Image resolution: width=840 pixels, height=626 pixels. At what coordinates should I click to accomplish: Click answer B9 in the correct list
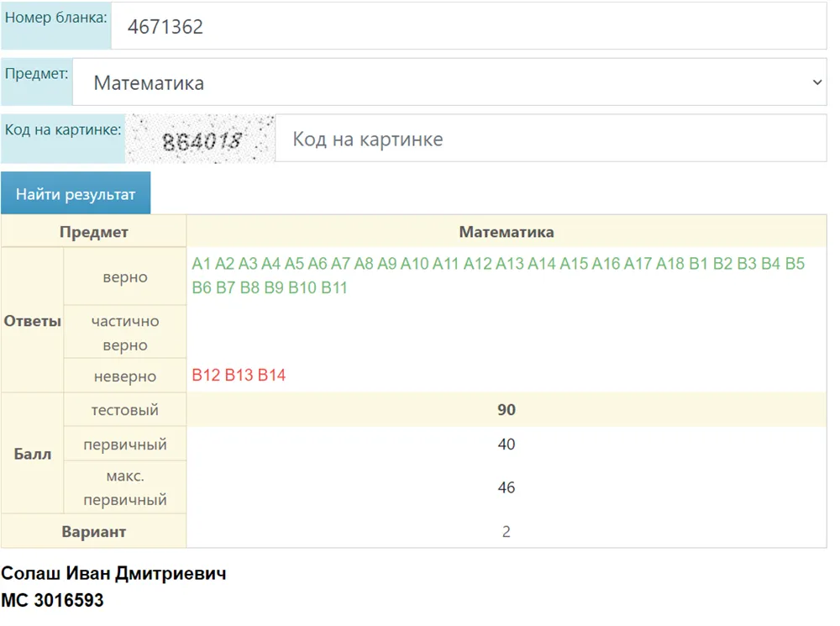tap(274, 288)
